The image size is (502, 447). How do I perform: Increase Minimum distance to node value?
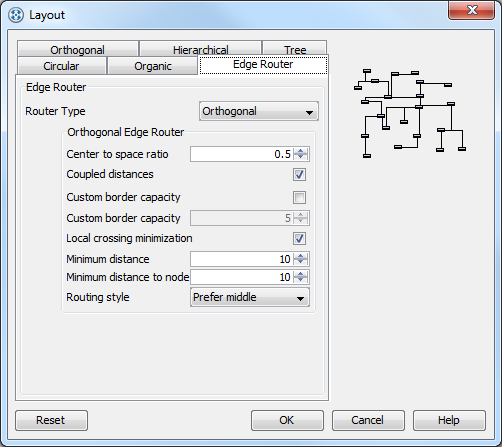click(301, 274)
